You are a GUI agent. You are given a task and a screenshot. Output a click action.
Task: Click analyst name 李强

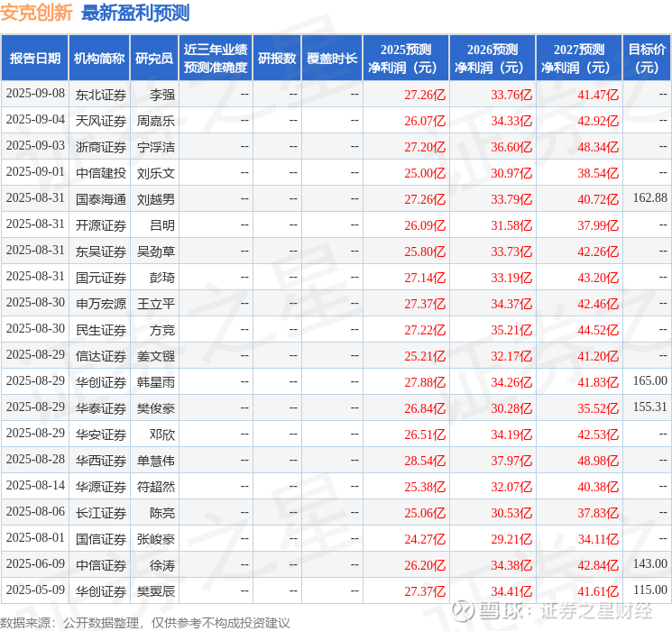(x=162, y=95)
